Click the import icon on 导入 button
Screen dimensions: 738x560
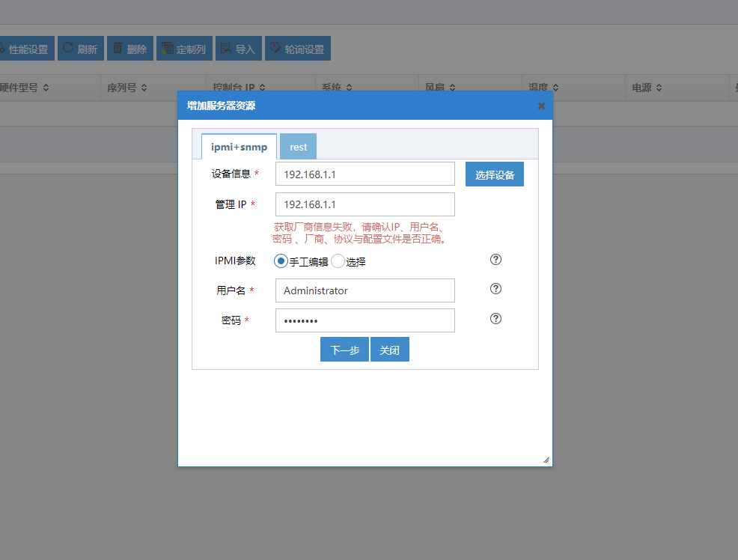point(226,47)
